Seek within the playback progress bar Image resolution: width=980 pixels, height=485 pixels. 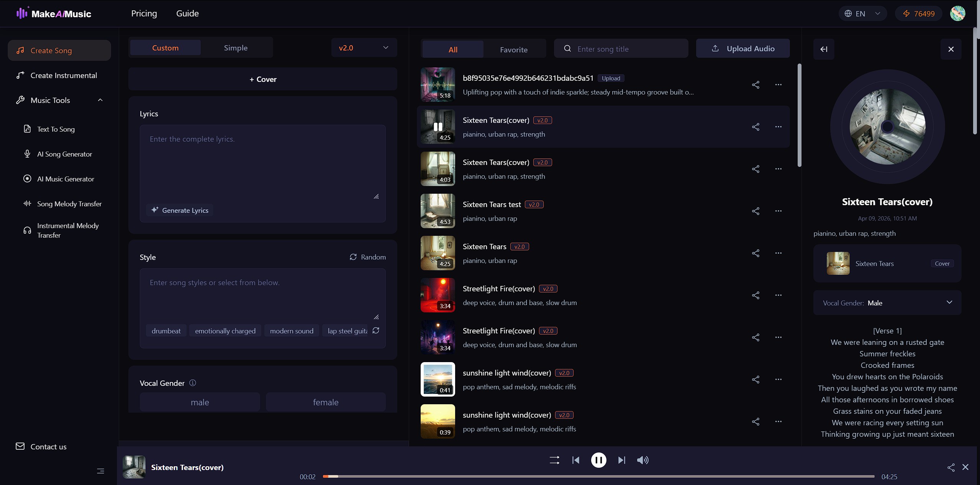(x=598, y=476)
